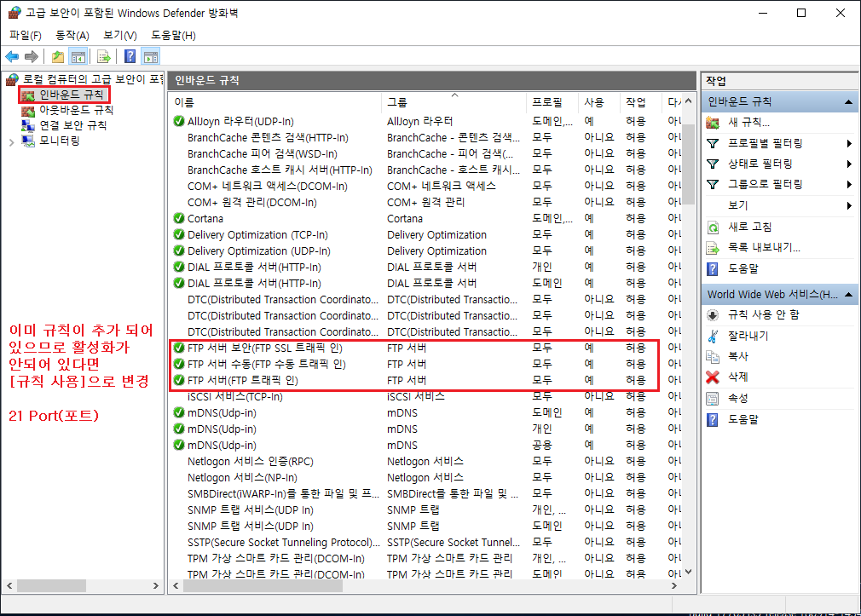Click the Up one level folder icon
The image size is (861, 616).
tap(58, 56)
